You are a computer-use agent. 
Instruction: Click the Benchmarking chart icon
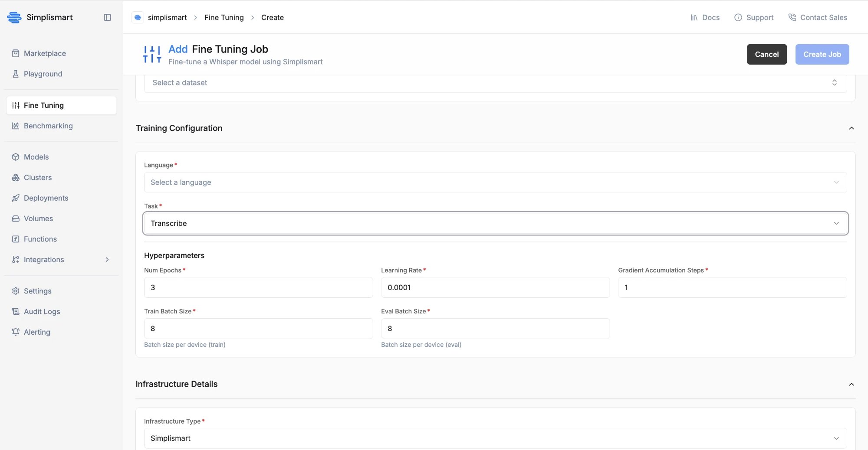16,126
